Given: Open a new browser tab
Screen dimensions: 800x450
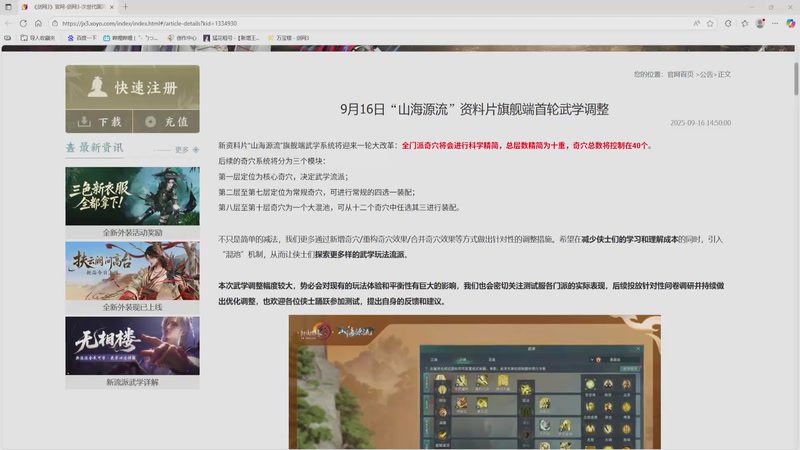Looking at the screenshot, I should [x=126, y=7].
